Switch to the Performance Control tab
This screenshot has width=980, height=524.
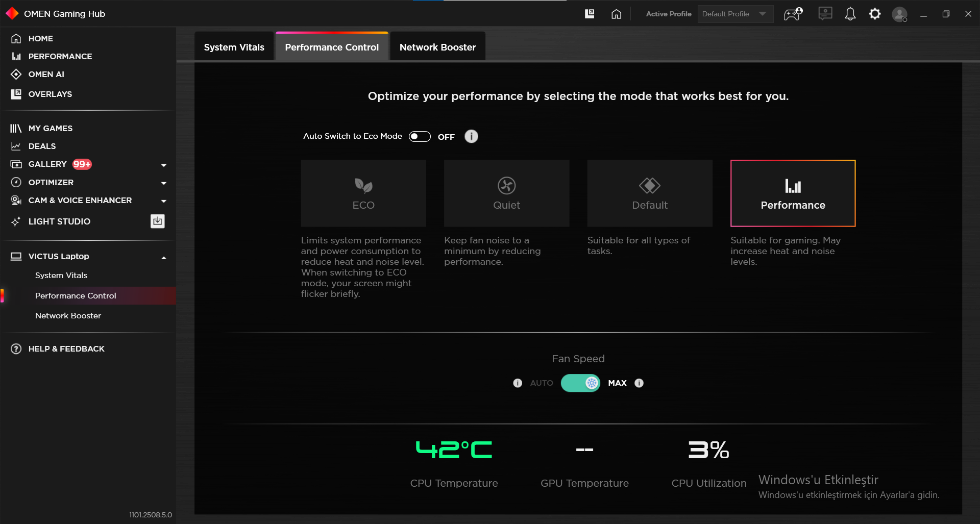coord(332,47)
